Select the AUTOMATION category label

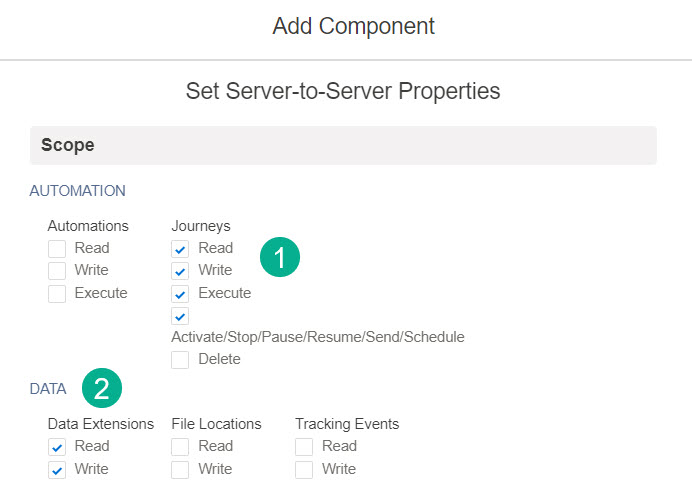click(x=77, y=190)
